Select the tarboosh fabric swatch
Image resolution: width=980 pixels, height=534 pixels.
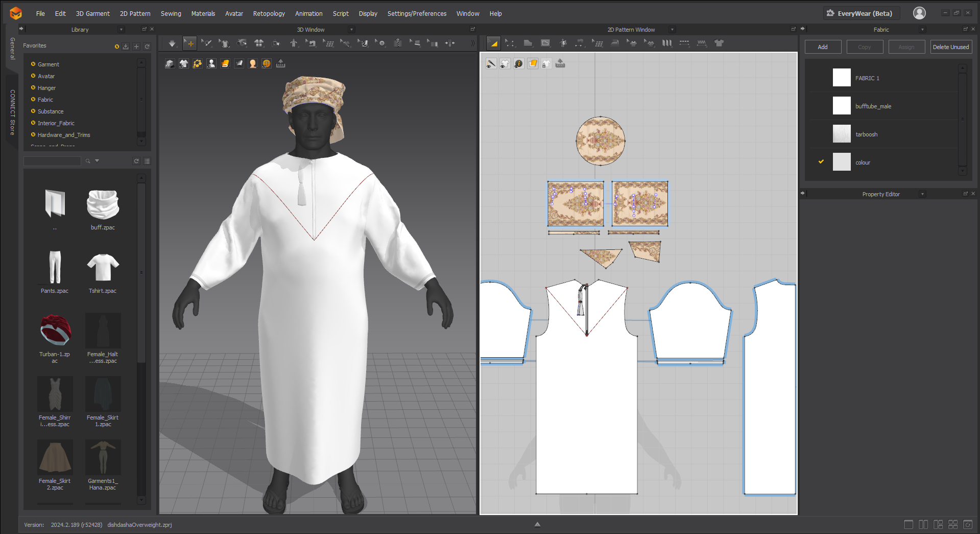(x=841, y=134)
